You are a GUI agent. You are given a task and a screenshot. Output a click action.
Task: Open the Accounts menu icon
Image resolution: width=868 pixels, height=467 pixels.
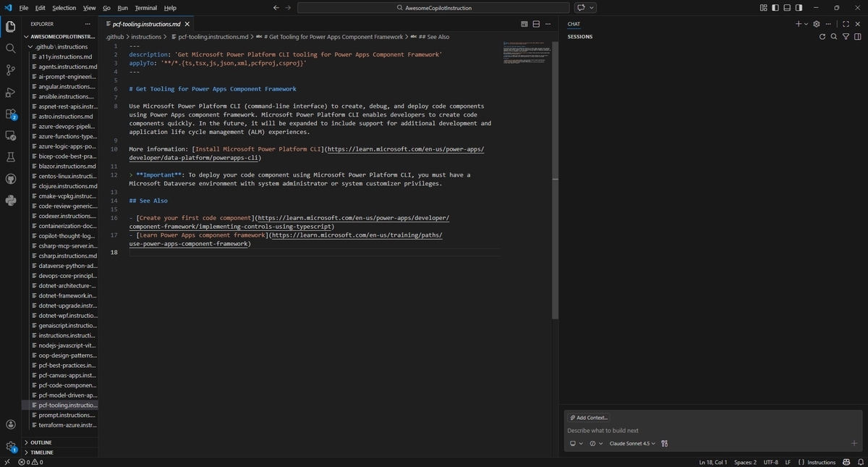tap(10, 425)
